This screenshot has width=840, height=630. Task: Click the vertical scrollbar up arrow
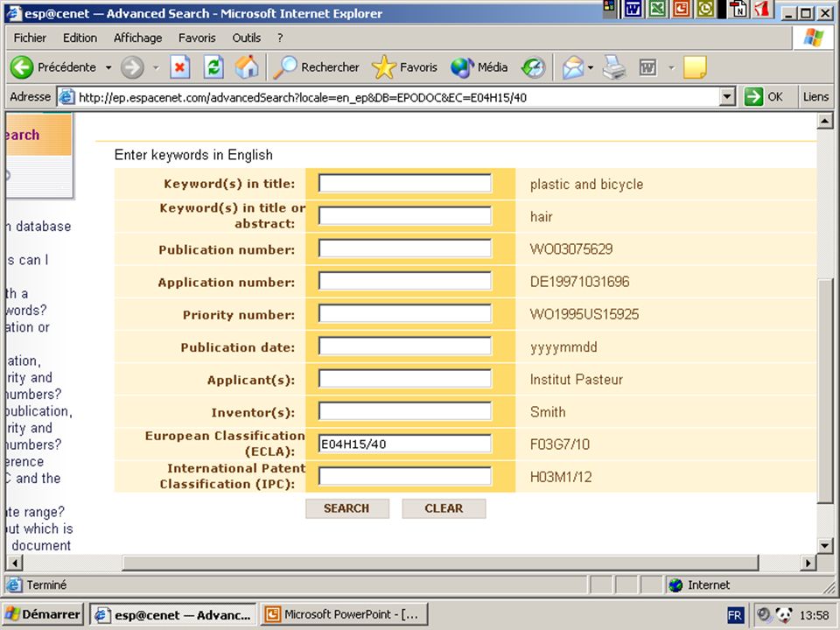point(824,122)
